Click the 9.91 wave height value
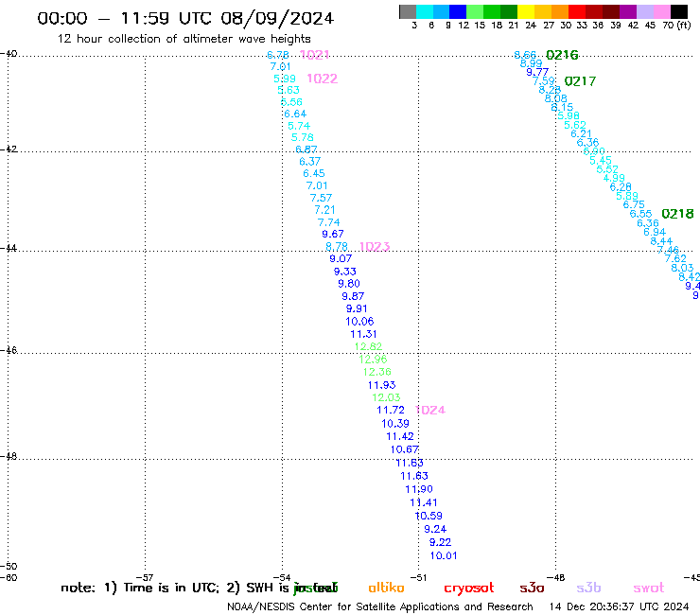This screenshot has width=700, height=615. tap(357, 308)
